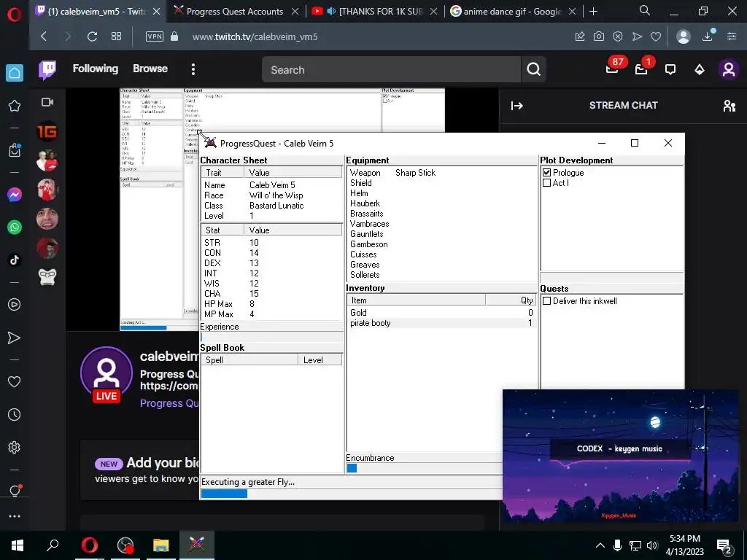Go back with the browser back arrow
The width and height of the screenshot is (747, 560).
pos(44,36)
